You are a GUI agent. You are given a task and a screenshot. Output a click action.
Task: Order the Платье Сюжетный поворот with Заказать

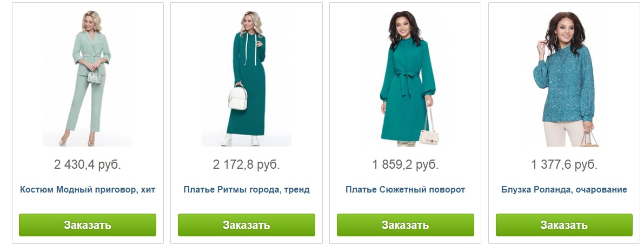(406, 225)
